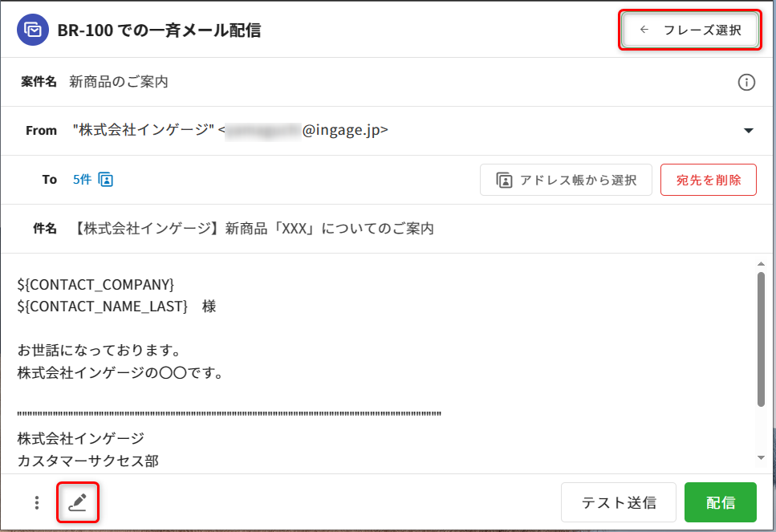The height and width of the screenshot is (532, 776).
Task: Click the message body scrollbar thumb
Action: pos(761,337)
